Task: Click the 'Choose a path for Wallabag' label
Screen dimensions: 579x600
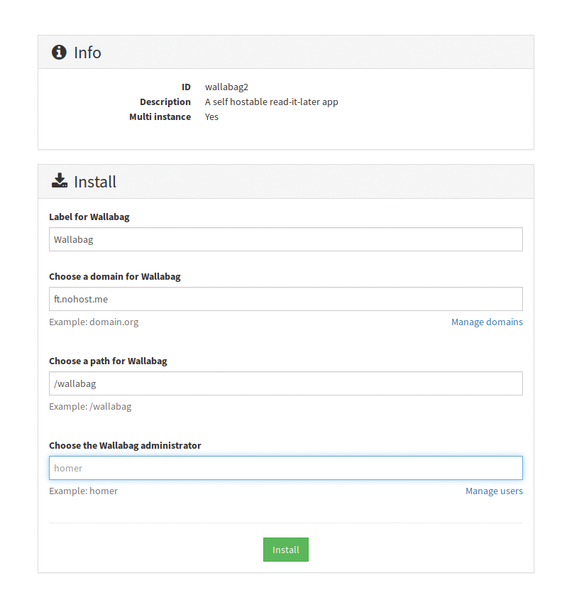Action: (x=108, y=361)
